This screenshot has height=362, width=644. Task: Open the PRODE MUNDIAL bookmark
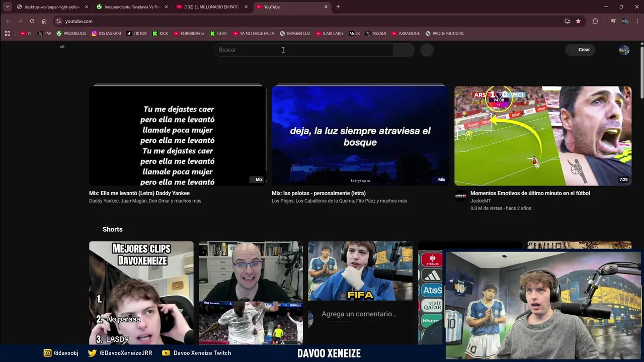(x=445, y=34)
